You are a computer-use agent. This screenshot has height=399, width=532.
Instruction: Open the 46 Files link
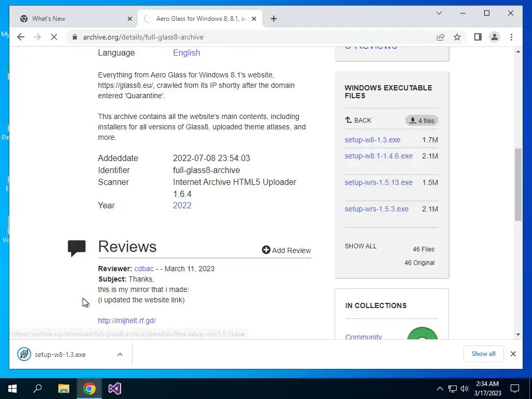[x=423, y=249]
